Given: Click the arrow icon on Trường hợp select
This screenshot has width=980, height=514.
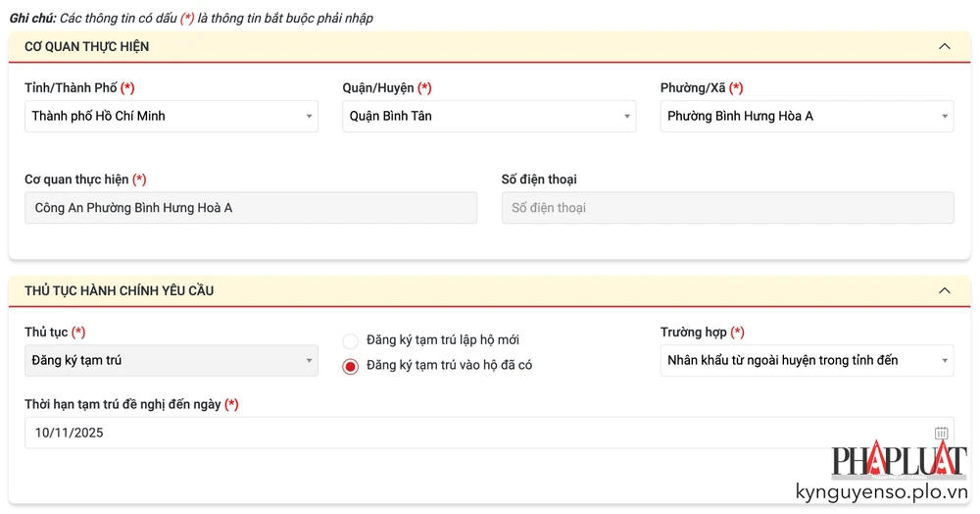Looking at the screenshot, I should point(945,361).
